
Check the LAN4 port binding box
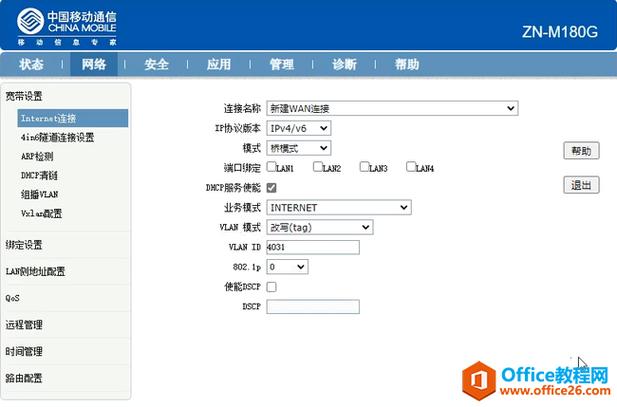[411, 166]
